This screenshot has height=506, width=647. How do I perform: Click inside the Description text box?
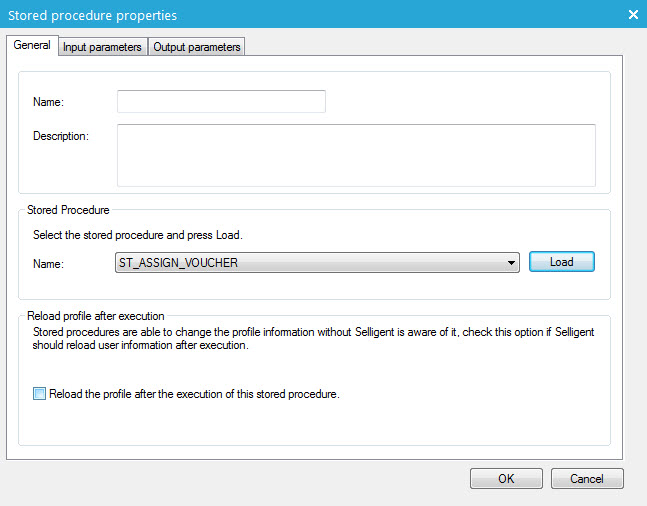[x=356, y=154]
